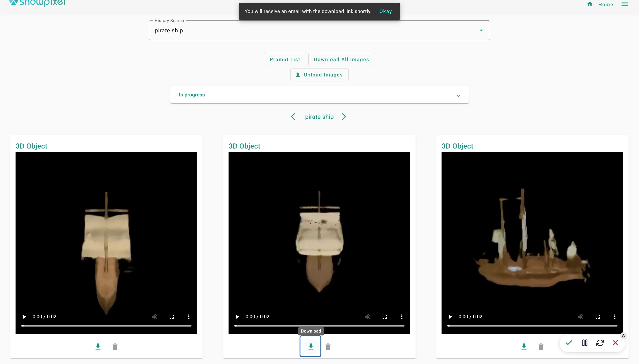The image size is (639, 364).
Task: Play the second 3D Object video
Action: [x=237, y=317]
